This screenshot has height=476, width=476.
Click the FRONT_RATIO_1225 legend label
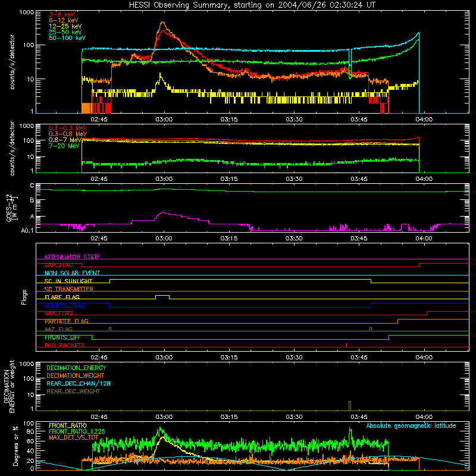[77, 431]
